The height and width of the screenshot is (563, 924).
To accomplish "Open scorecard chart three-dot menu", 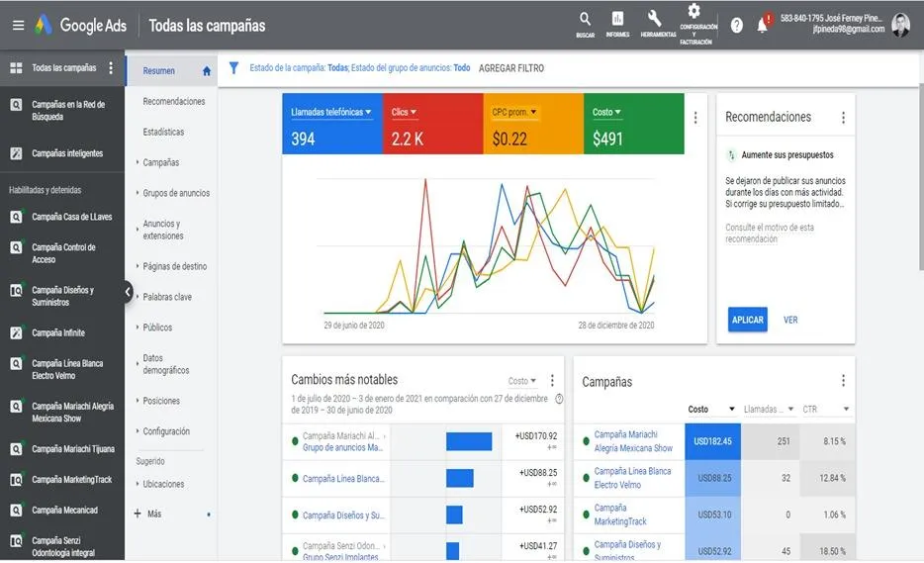I will pyautogui.click(x=695, y=118).
